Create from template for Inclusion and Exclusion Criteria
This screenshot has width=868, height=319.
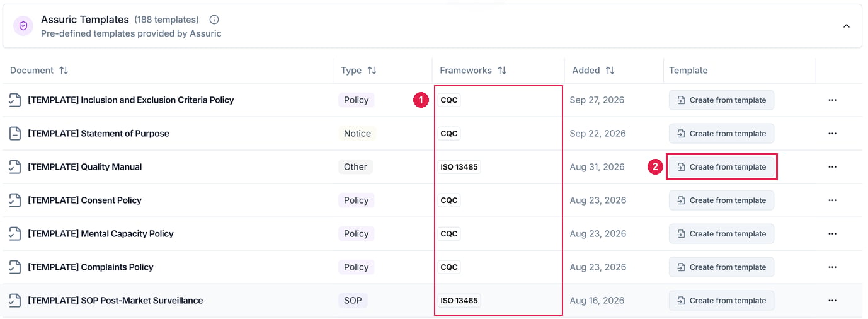pos(721,100)
